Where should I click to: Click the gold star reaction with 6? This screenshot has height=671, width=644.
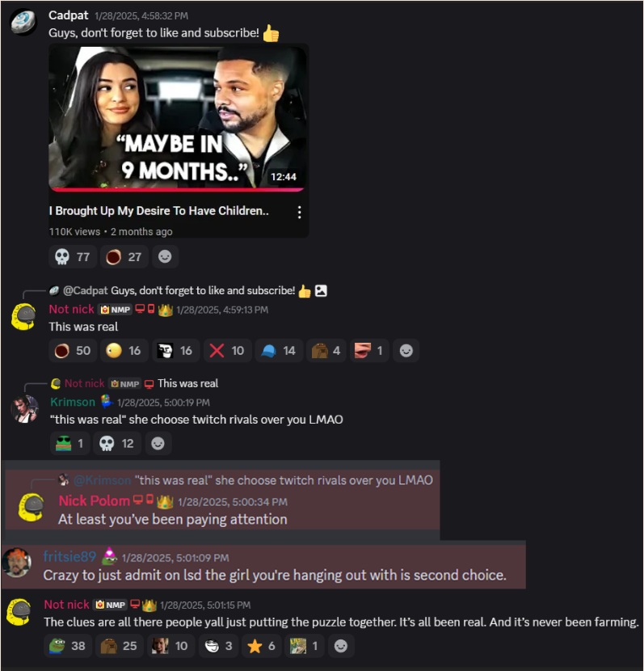[x=261, y=646]
